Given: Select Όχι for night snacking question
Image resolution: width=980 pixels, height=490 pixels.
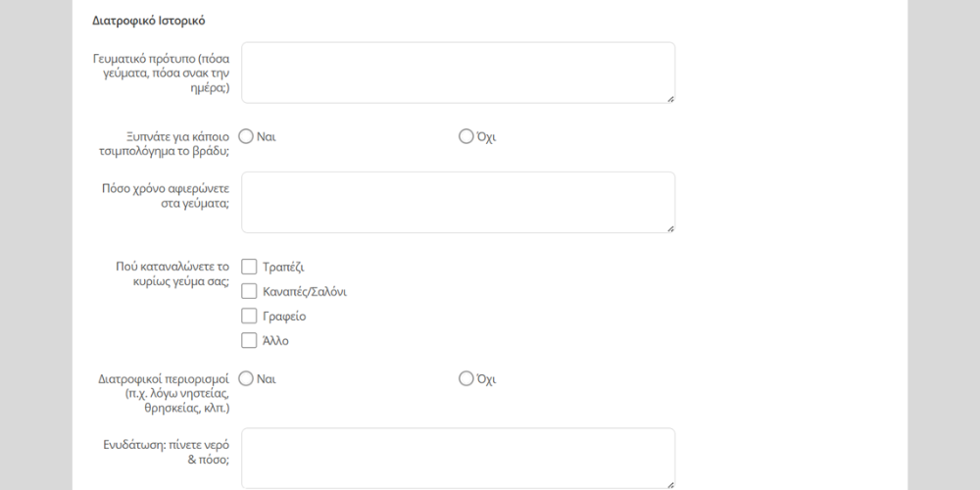Looking at the screenshot, I should (465, 136).
